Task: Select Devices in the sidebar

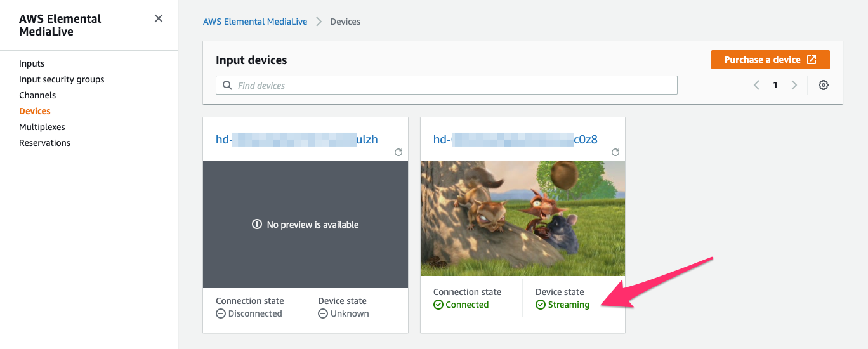Action: point(35,111)
